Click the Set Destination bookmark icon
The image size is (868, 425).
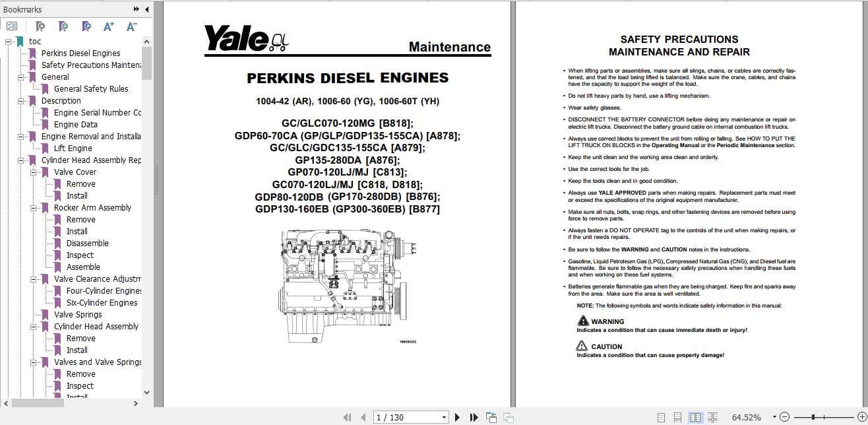86,26
